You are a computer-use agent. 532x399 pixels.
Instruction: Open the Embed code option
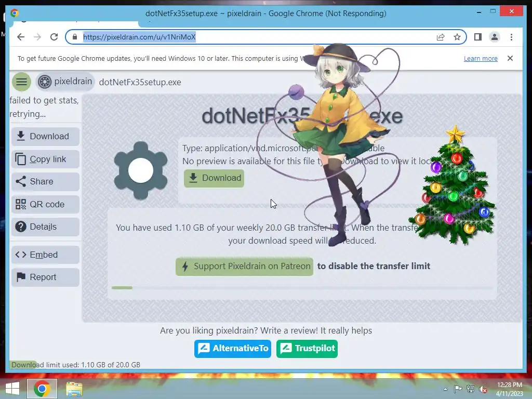coord(46,255)
